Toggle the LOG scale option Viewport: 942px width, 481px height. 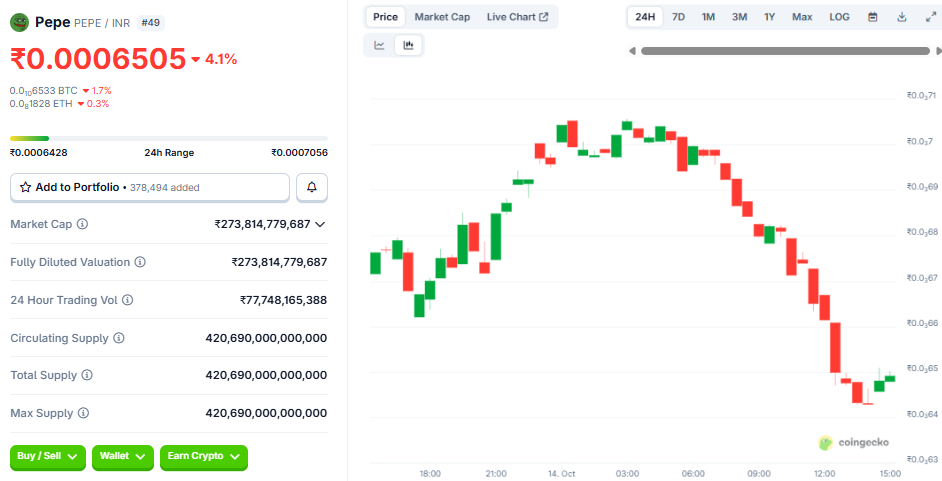839,17
